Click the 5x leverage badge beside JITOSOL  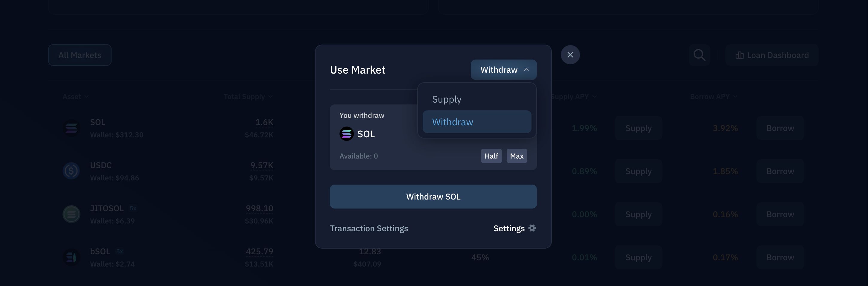click(x=133, y=208)
